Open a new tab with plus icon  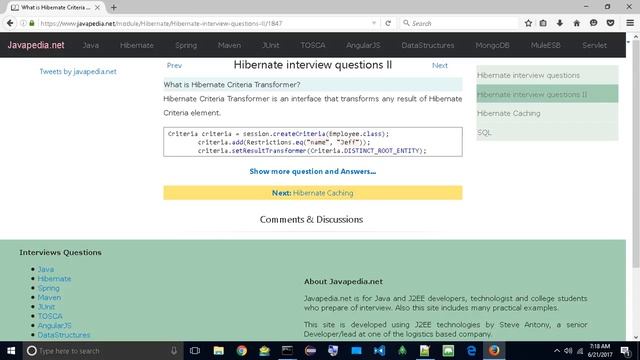(113, 7)
